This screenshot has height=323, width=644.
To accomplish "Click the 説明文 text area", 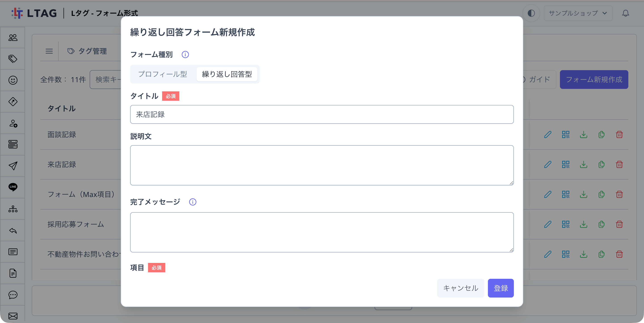I will tap(322, 165).
